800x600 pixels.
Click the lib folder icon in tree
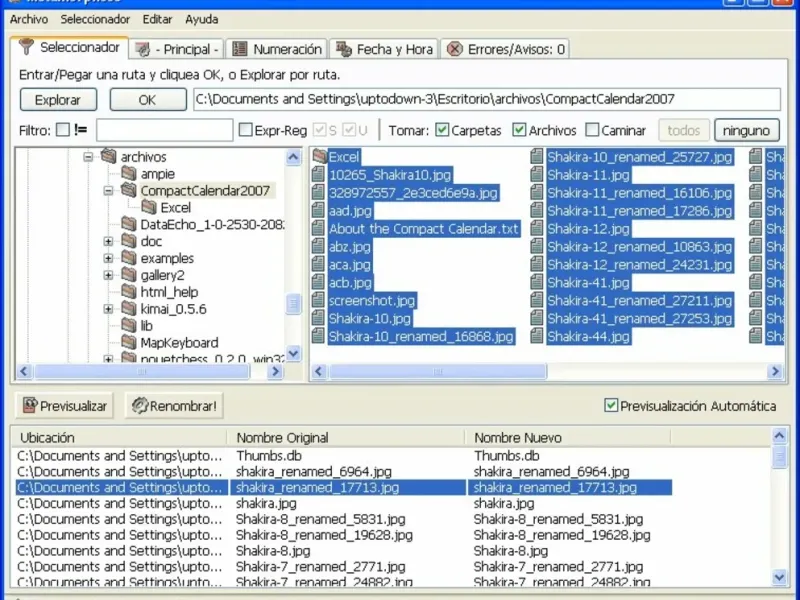pos(129,324)
